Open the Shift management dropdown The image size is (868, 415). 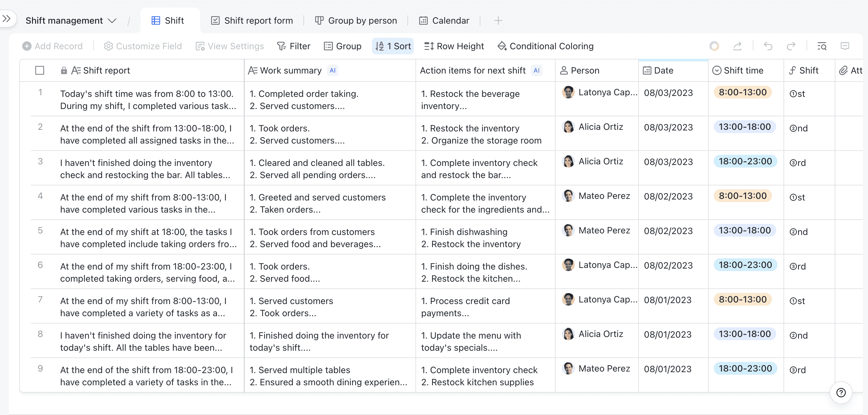71,20
